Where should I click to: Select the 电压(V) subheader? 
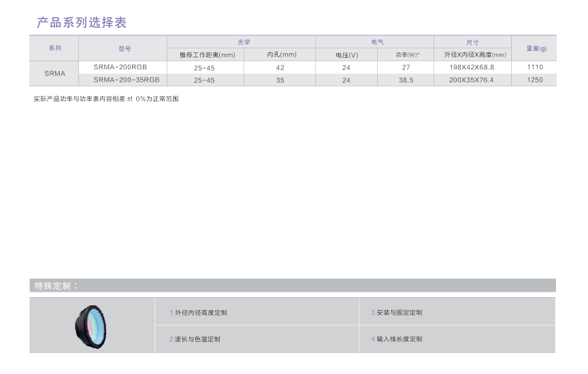[x=347, y=55]
